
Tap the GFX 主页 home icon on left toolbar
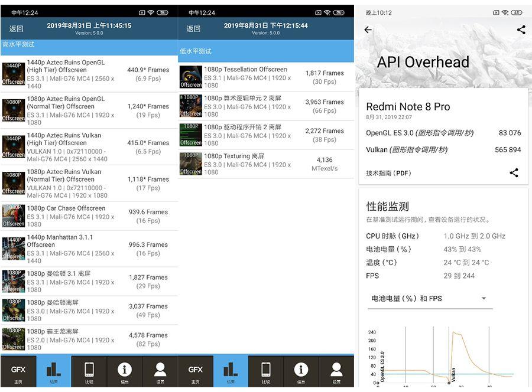click(x=18, y=371)
